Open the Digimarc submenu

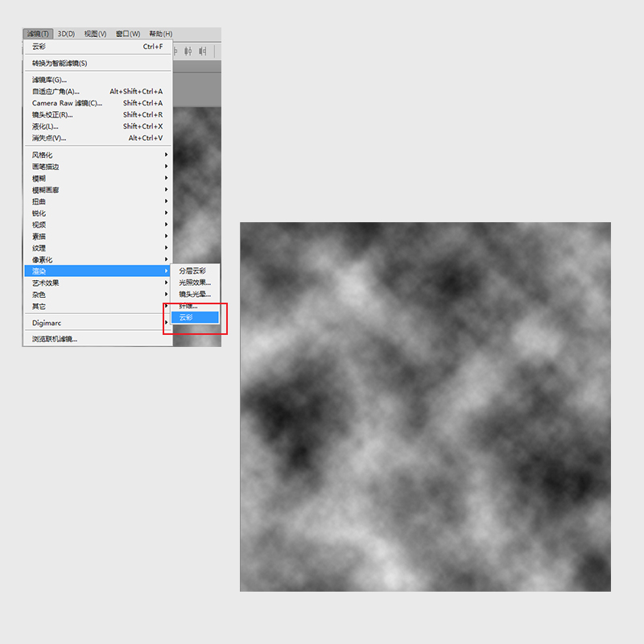pos(97,323)
